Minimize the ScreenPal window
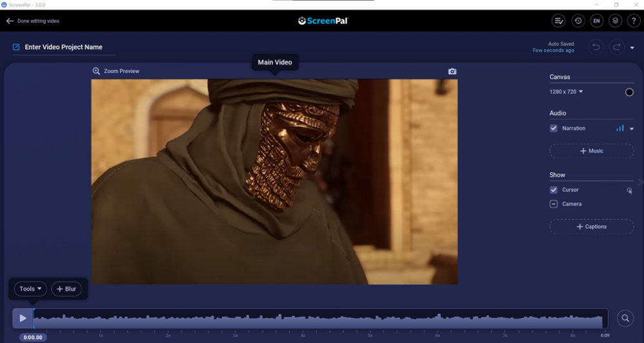 (x=597, y=5)
